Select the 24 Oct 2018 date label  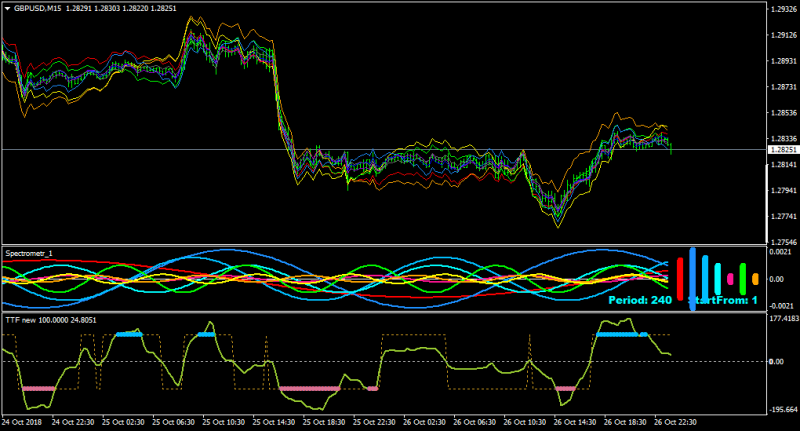(22, 422)
